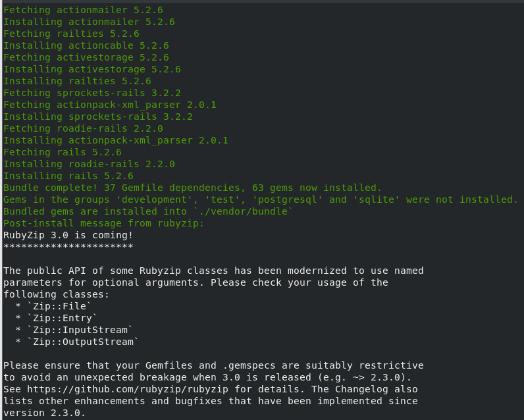
Task: Click the `Zip::OutputStream` list entry
Action: (83, 342)
